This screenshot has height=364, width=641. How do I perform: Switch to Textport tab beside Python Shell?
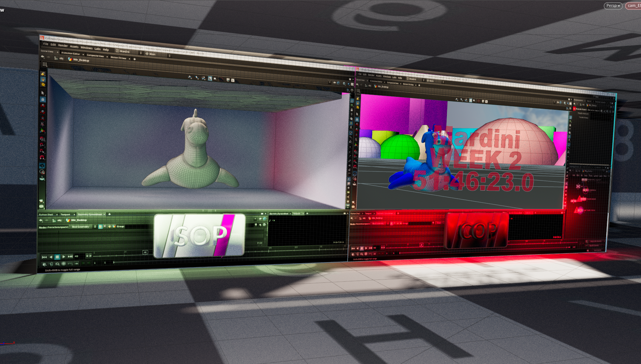(66, 215)
